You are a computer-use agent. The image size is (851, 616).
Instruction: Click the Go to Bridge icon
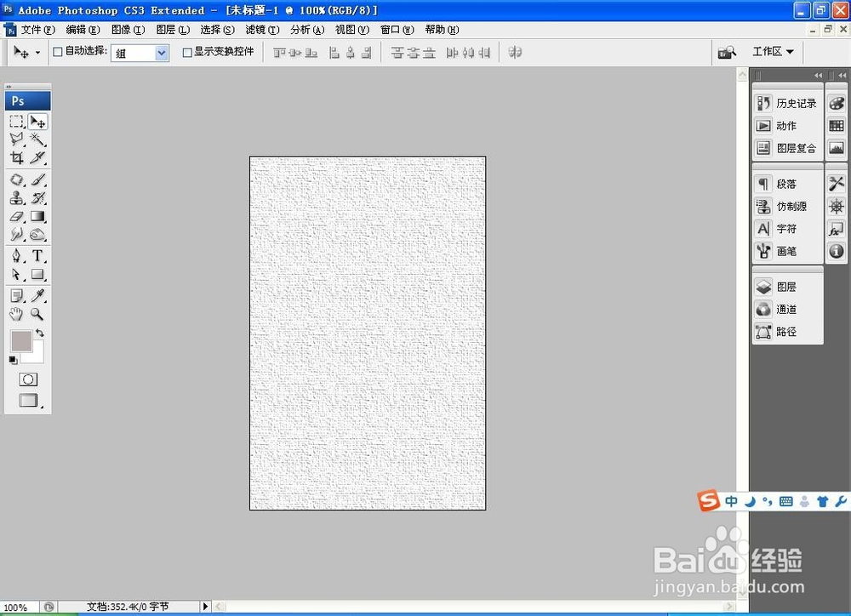pos(727,52)
